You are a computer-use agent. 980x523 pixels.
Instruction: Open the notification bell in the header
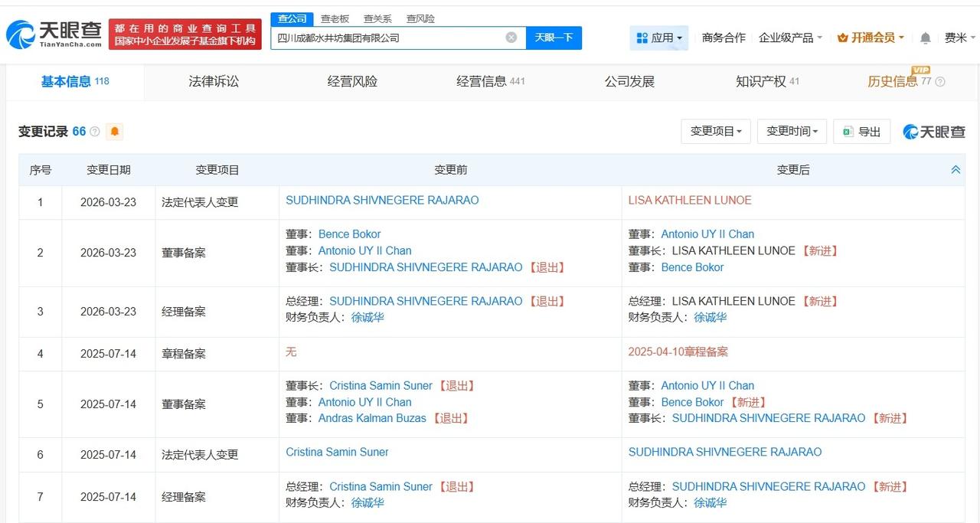926,38
